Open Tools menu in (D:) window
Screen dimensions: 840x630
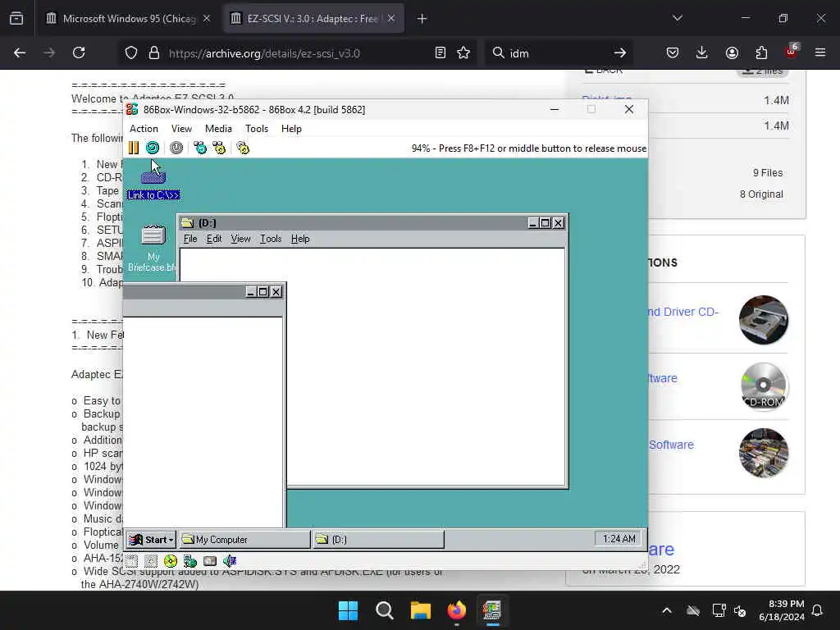[x=271, y=239]
